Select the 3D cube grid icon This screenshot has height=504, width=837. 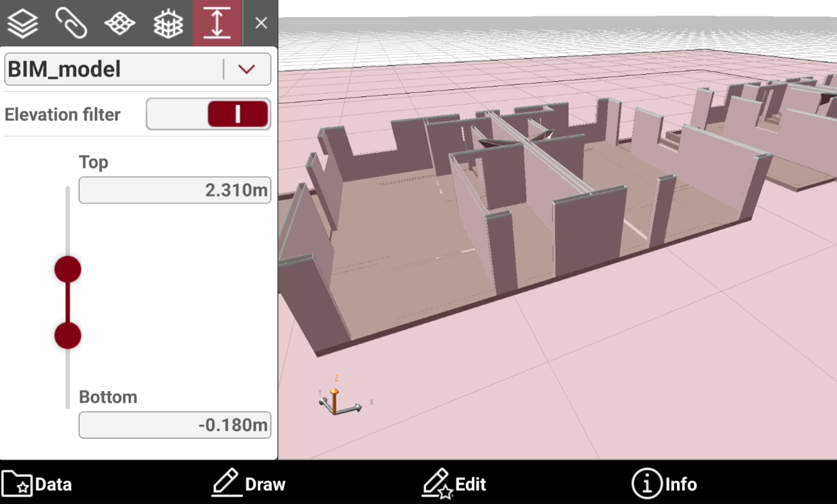coord(168,23)
